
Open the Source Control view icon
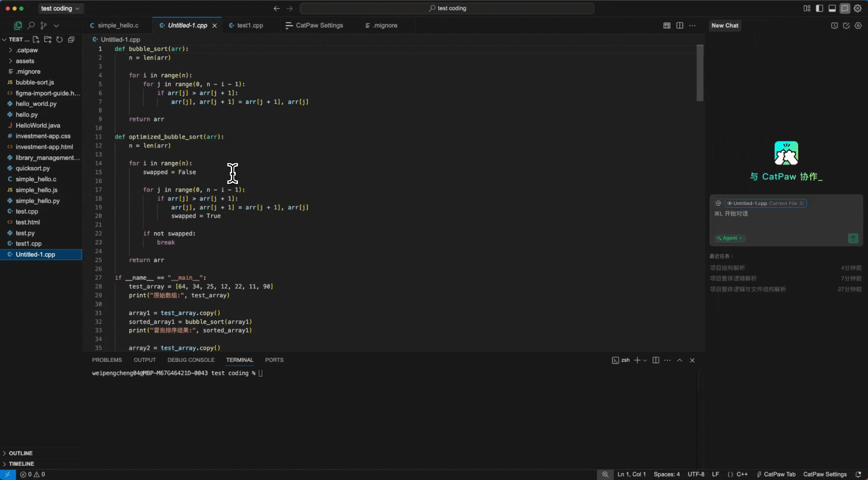(44, 26)
